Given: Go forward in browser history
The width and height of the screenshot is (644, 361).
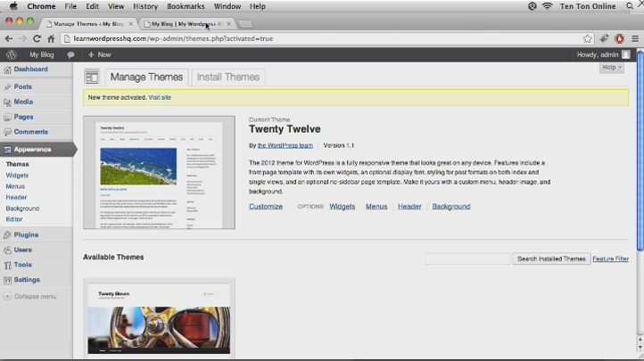Looking at the screenshot, I should [22, 38].
